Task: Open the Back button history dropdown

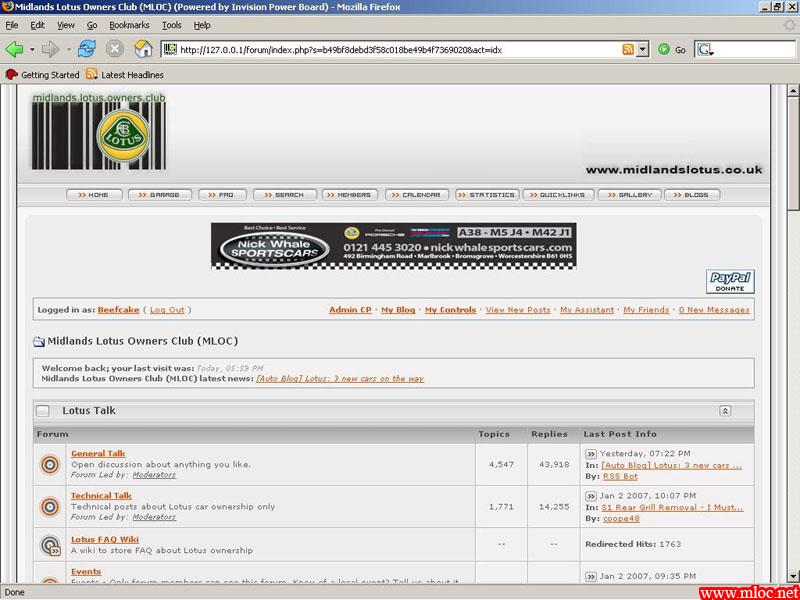Action: click(32, 50)
